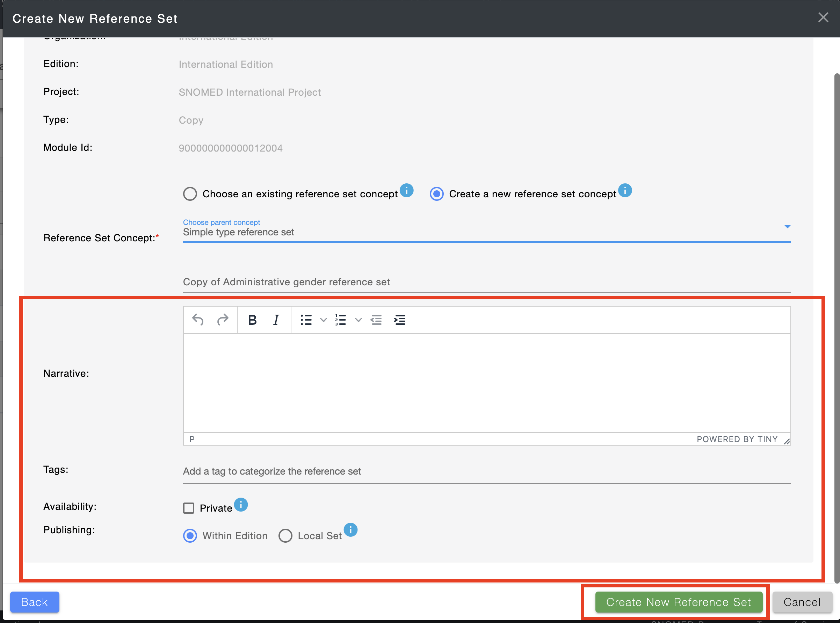Image resolution: width=840 pixels, height=623 pixels.
Task: Select Within Edition publishing option
Action: (x=190, y=535)
